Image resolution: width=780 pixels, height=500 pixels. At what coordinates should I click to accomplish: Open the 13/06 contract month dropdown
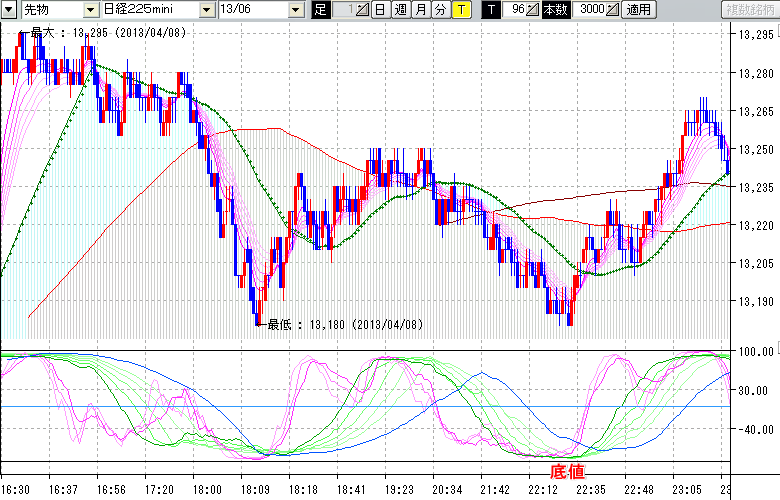tap(296, 10)
